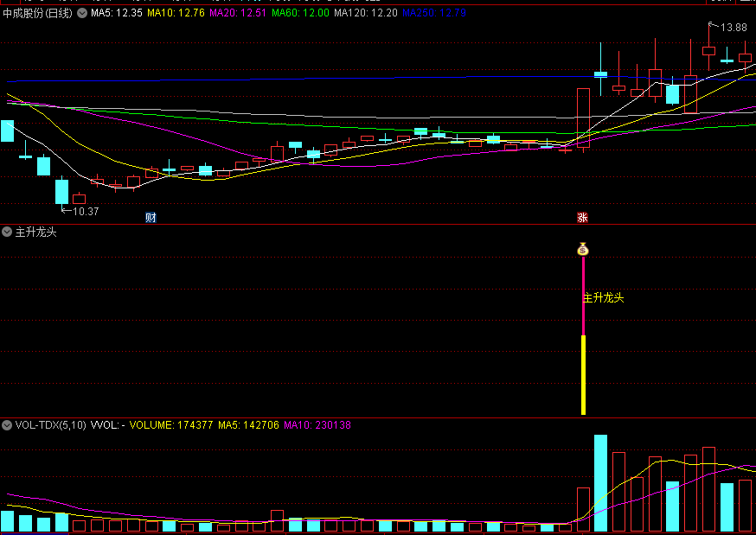
Task: Click the MA10: 12.76 indicator value
Action: coord(176,13)
